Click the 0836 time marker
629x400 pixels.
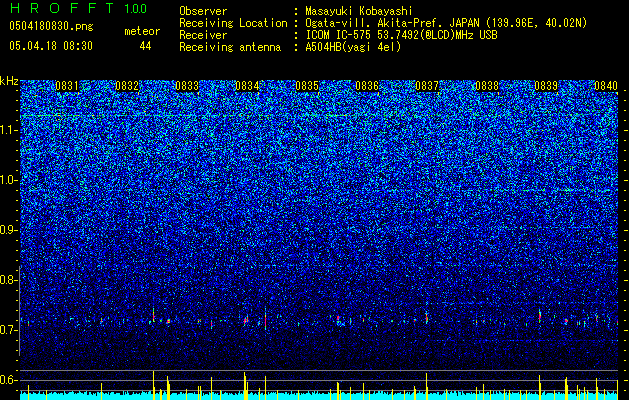point(367,86)
